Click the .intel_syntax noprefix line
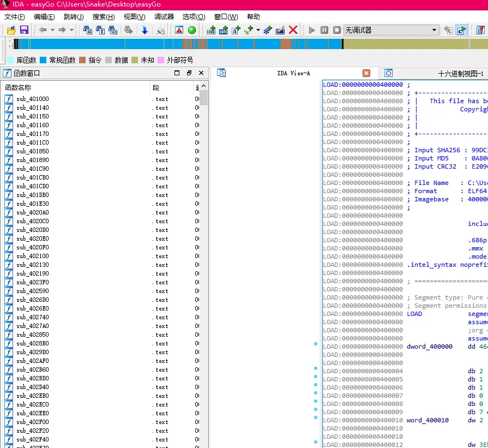 tap(448, 265)
